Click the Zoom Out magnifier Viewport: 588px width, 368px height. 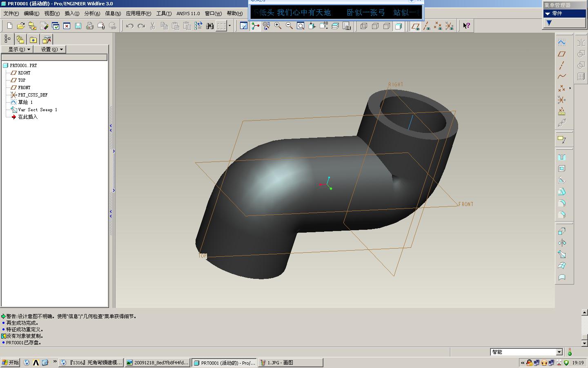[290, 26]
